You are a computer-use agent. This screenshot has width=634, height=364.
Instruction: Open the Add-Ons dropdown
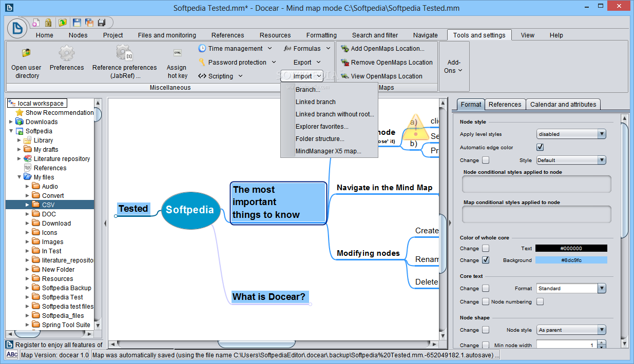(x=453, y=67)
